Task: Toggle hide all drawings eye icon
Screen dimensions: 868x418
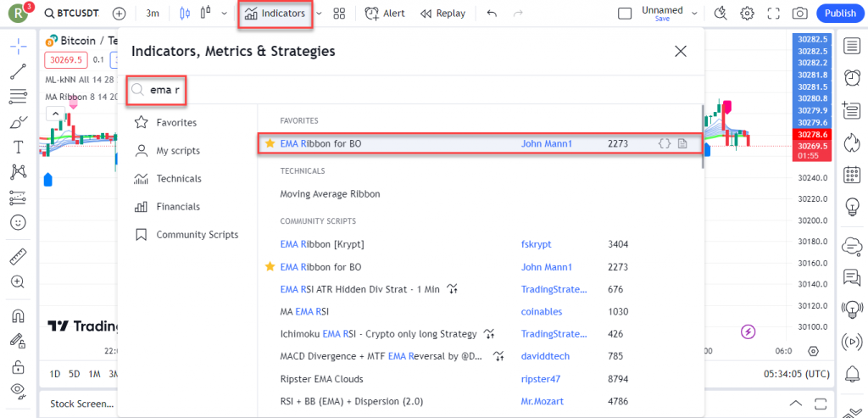Action: pyautogui.click(x=19, y=392)
